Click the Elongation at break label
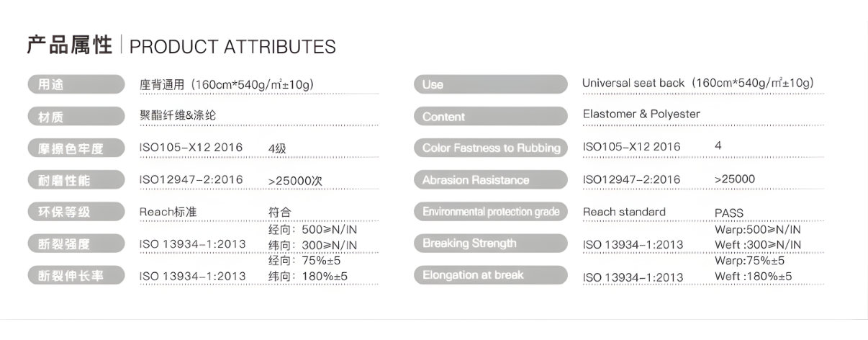The image size is (868, 340). click(489, 275)
